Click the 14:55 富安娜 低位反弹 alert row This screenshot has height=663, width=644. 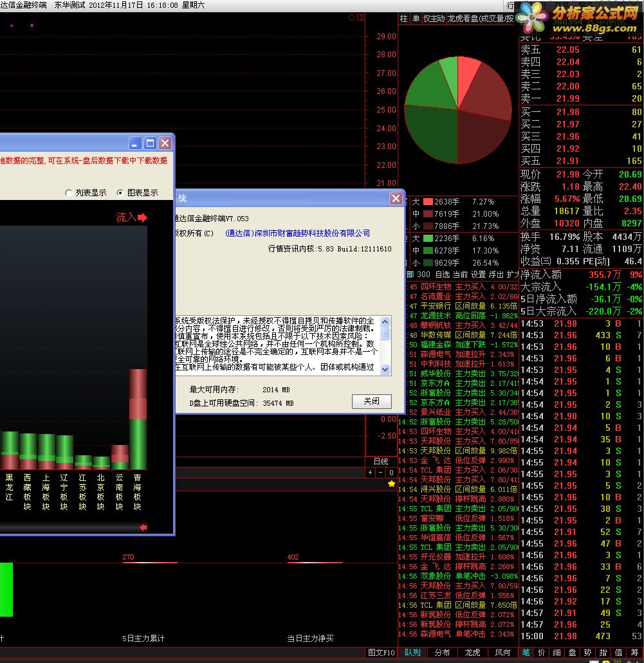coord(458,518)
